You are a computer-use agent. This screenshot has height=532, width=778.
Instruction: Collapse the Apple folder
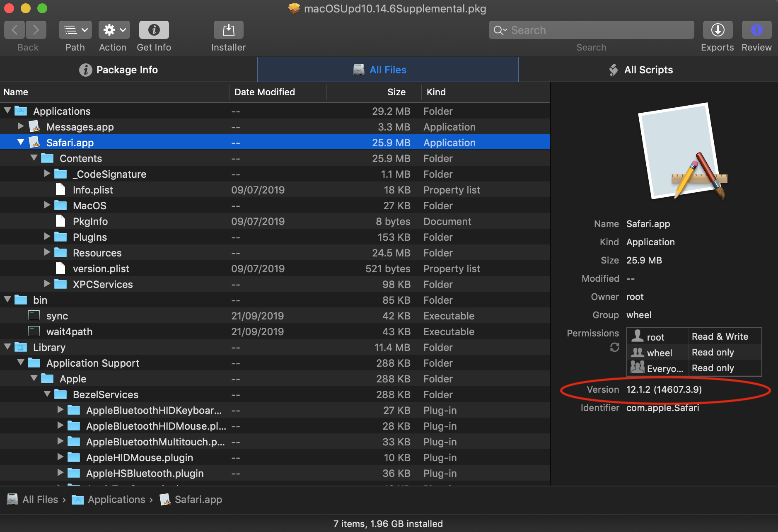(x=34, y=378)
